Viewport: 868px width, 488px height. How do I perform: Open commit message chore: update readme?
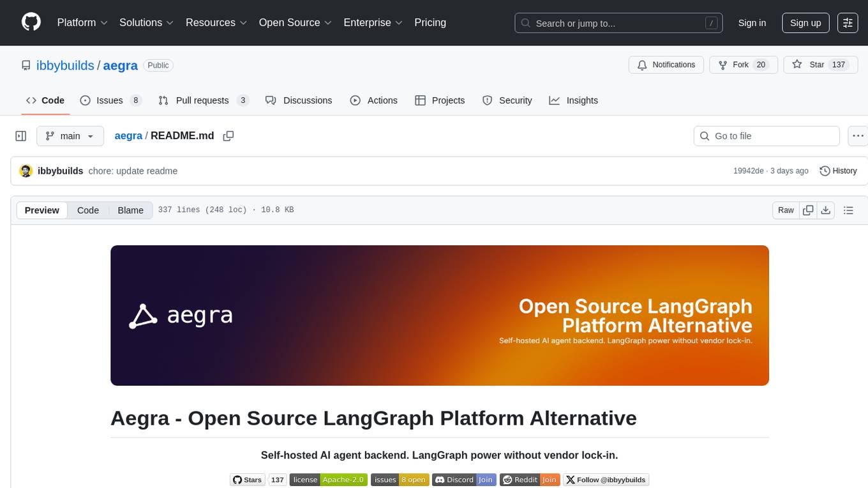pos(133,171)
